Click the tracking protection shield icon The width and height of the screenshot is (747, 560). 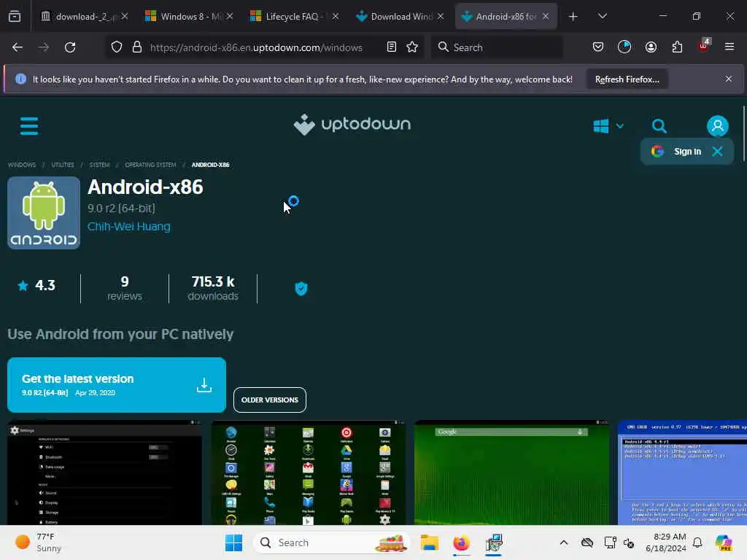click(117, 47)
